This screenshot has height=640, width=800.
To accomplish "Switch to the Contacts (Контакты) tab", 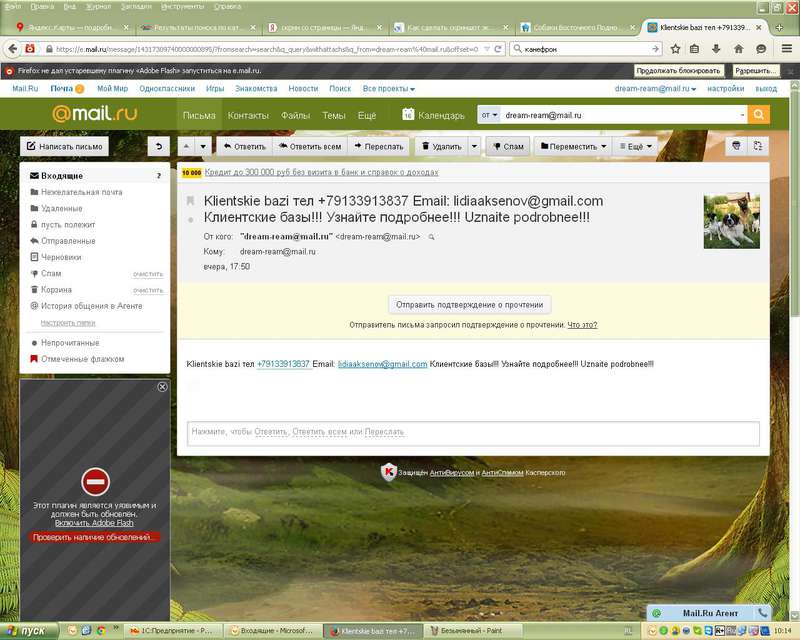I will (248, 115).
